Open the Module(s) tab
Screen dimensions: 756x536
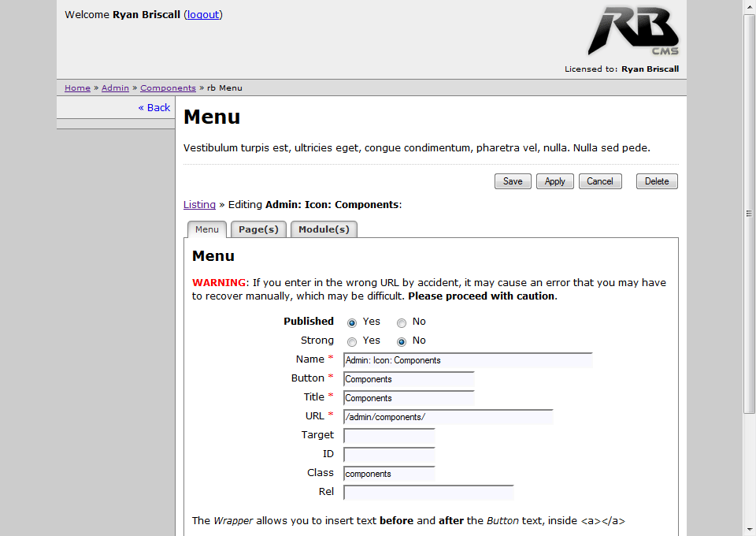point(324,229)
